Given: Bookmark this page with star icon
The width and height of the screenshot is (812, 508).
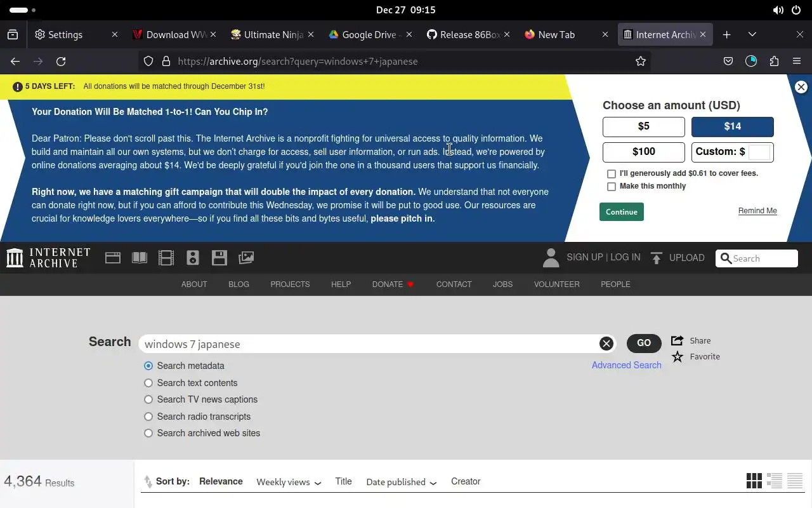Looking at the screenshot, I should [641, 61].
